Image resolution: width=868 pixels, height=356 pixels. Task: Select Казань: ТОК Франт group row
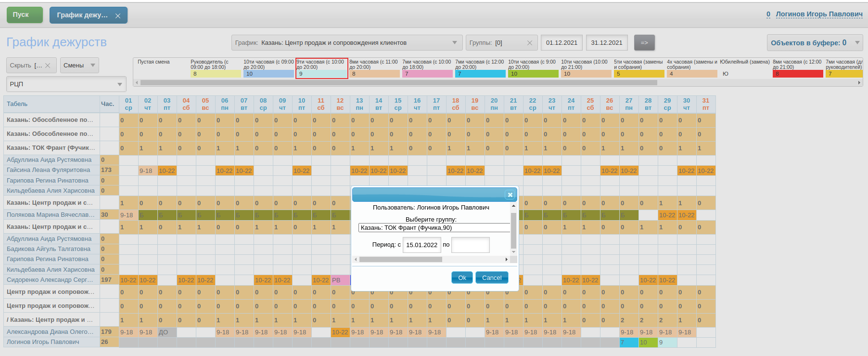pyautogui.click(x=51, y=148)
